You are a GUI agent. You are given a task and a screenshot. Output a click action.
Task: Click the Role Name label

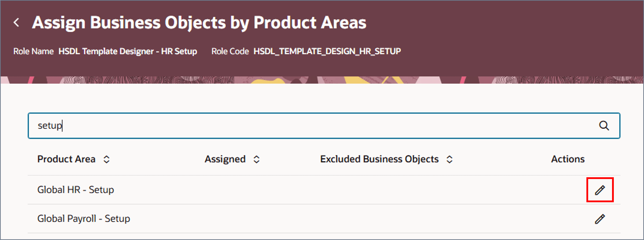pyautogui.click(x=33, y=51)
